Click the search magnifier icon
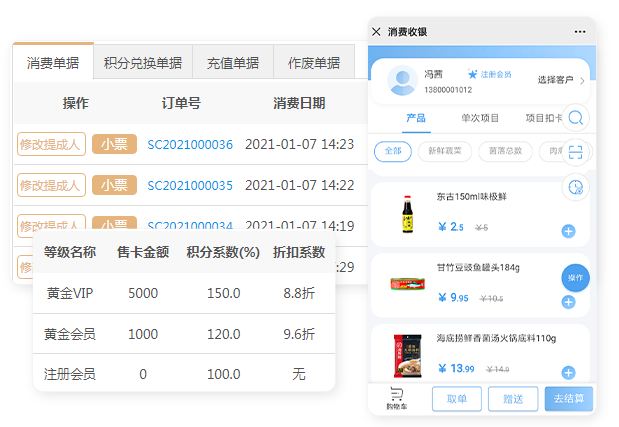The width and height of the screenshot is (619, 427). click(x=575, y=118)
